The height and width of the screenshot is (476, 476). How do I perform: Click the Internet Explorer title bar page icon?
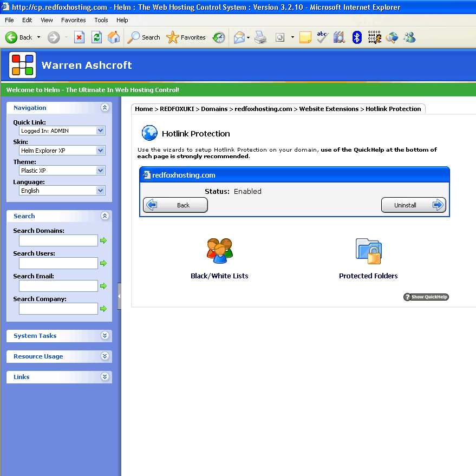[x=6, y=6]
